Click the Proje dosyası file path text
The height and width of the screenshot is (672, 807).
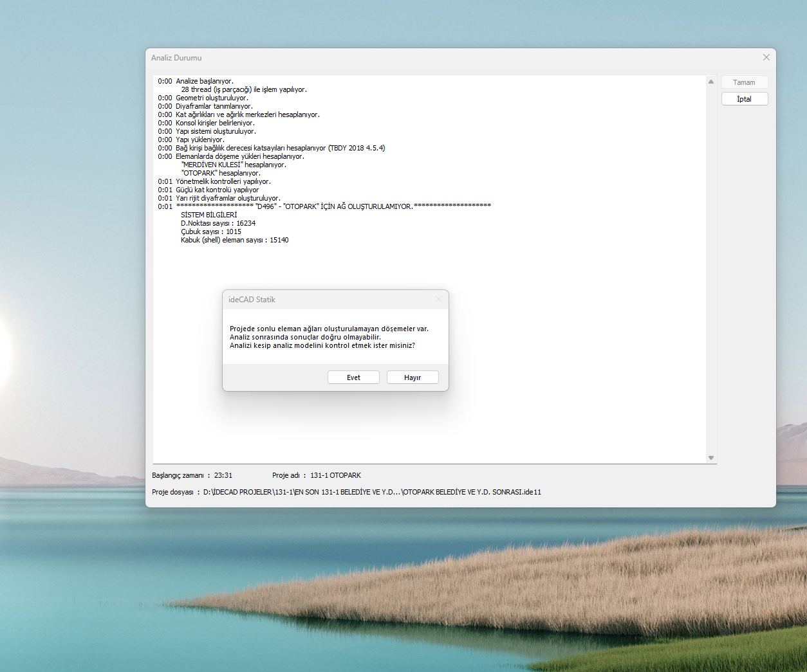click(371, 492)
